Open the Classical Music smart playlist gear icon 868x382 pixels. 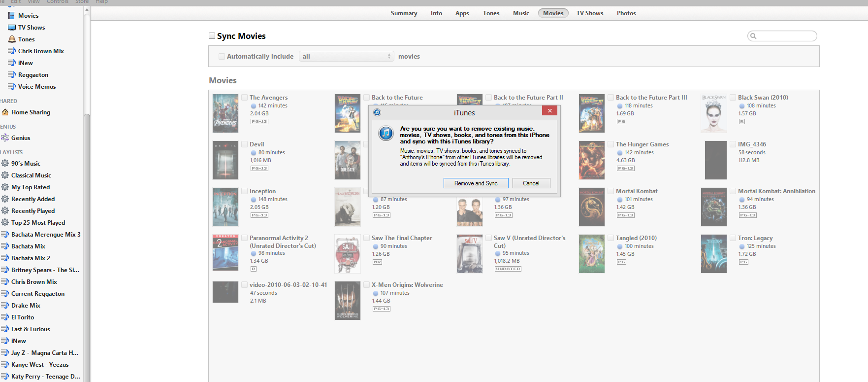pos(5,175)
